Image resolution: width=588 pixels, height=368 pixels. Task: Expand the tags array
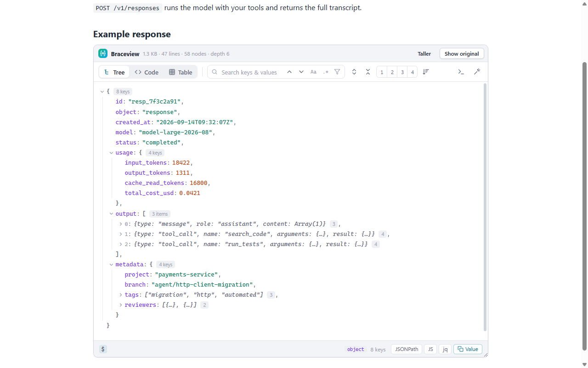click(121, 295)
